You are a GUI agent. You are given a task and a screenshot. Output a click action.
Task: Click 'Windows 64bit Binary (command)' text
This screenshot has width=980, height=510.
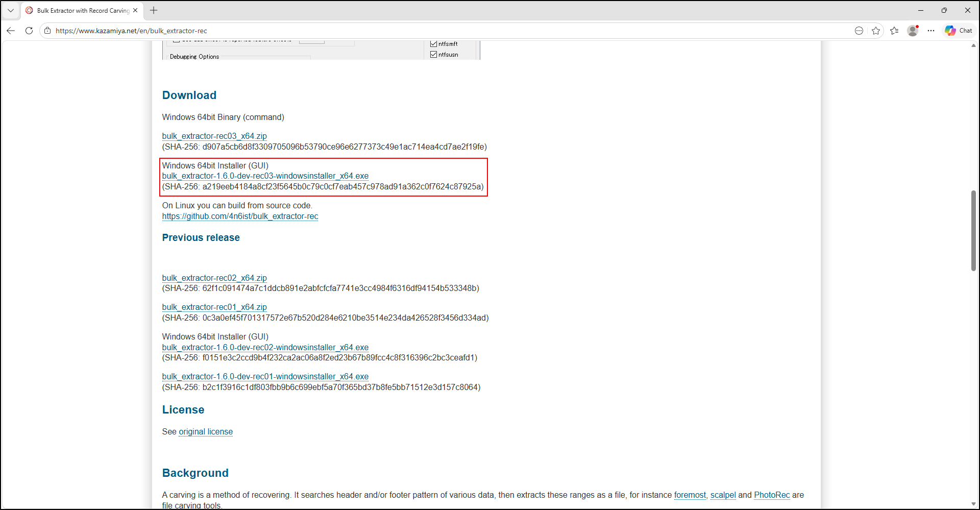click(223, 117)
